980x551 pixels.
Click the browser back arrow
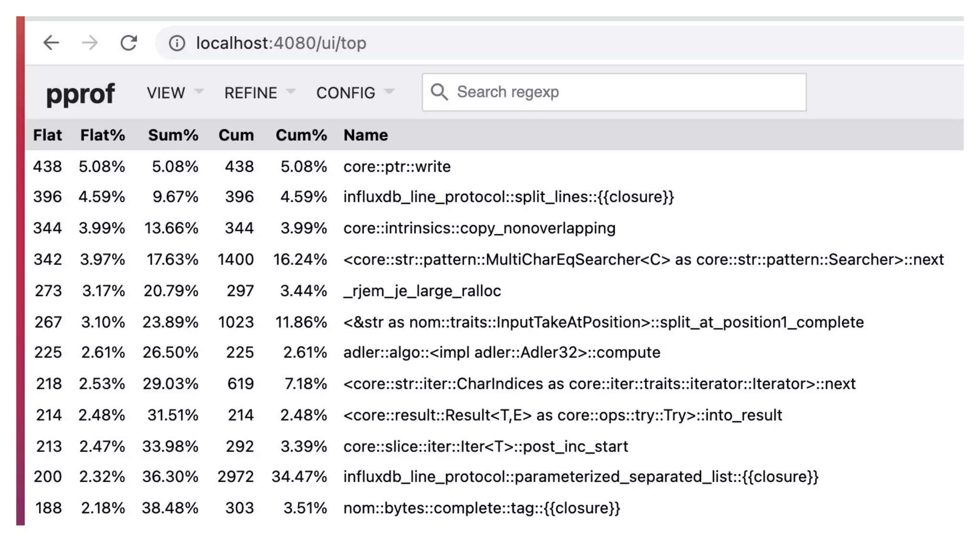pyautogui.click(x=51, y=43)
